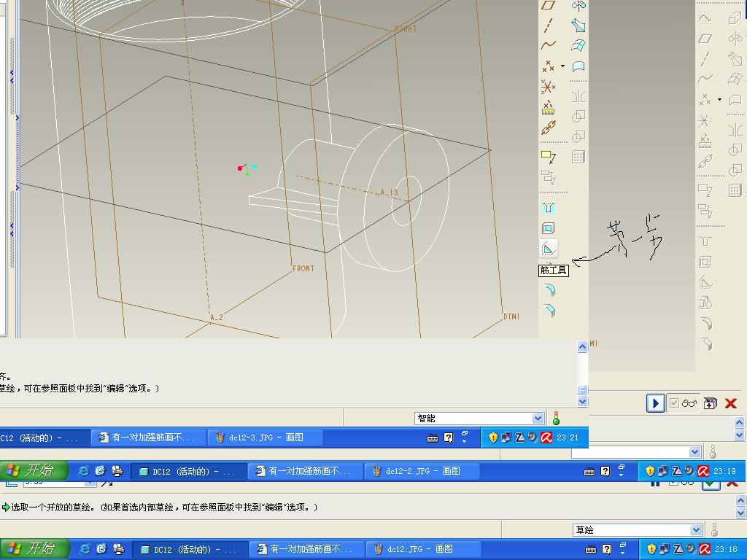This screenshot has height=560, width=747.
Task: Switch to dc12-3.JPG - 画图 taskbar window
Action: [266, 437]
